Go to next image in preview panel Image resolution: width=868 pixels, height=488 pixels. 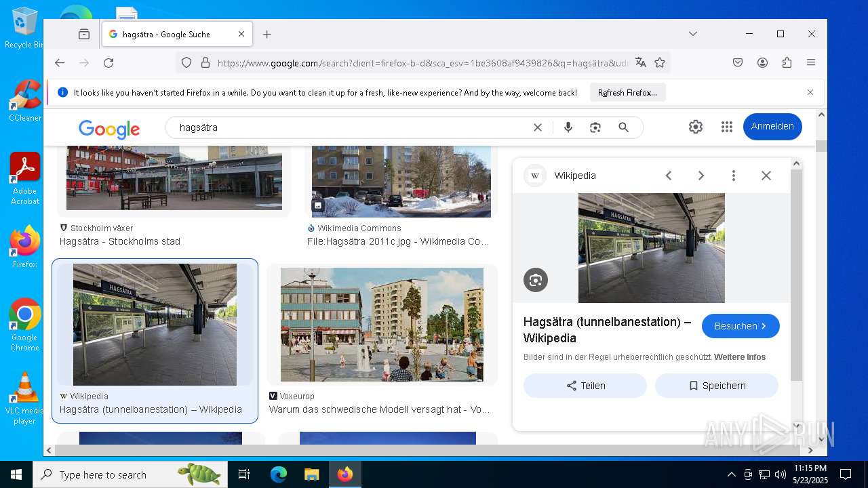click(x=701, y=176)
